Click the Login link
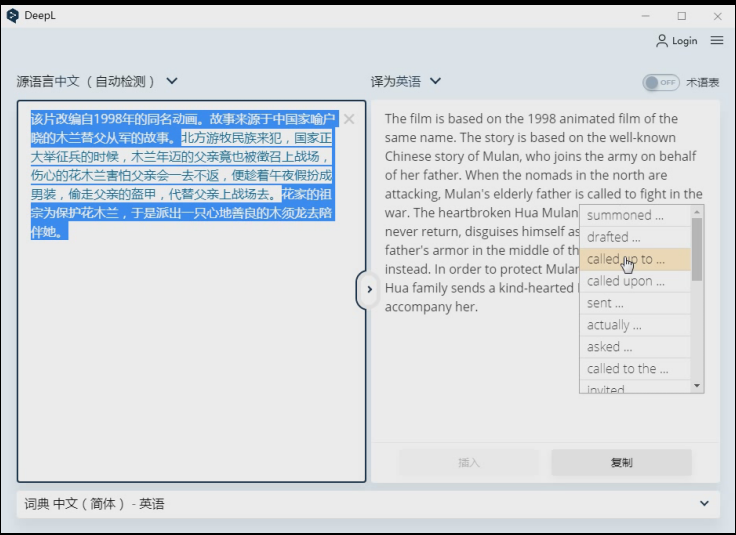This screenshot has width=736, height=535. pyautogui.click(x=684, y=41)
